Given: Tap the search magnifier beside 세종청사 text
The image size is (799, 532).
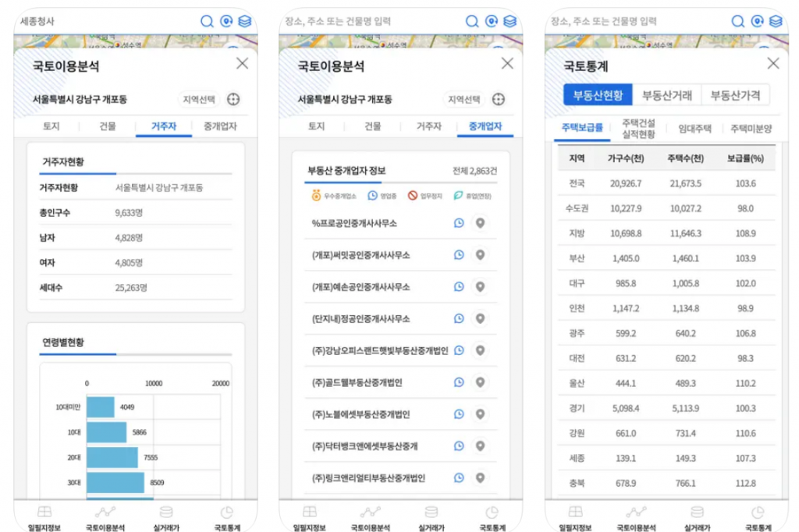Looking at the screenshot, I should [x=207, y=21].
